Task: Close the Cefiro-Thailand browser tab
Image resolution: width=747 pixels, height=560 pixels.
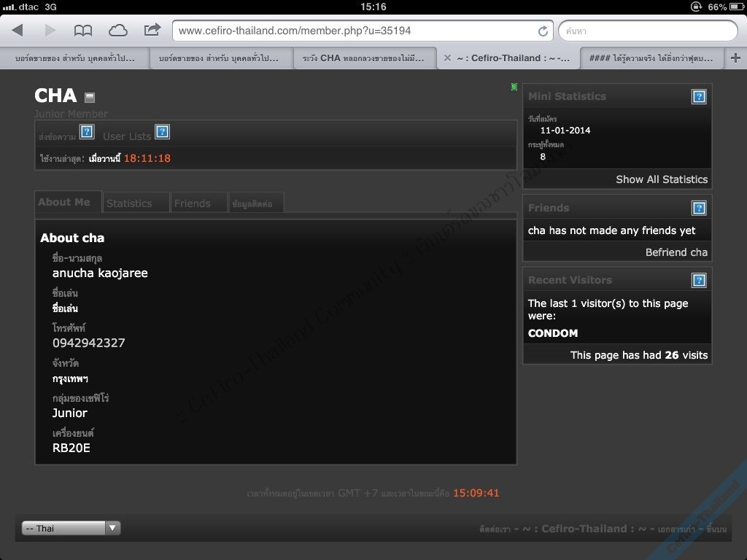Action: pos(447,58)
